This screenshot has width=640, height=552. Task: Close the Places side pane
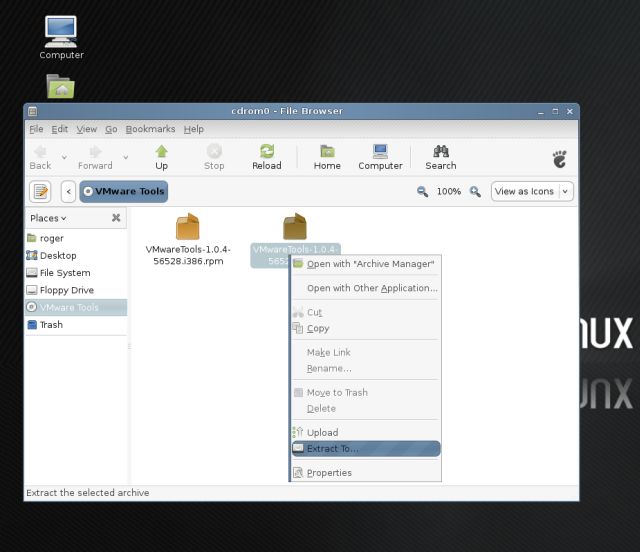pos(116,218)
